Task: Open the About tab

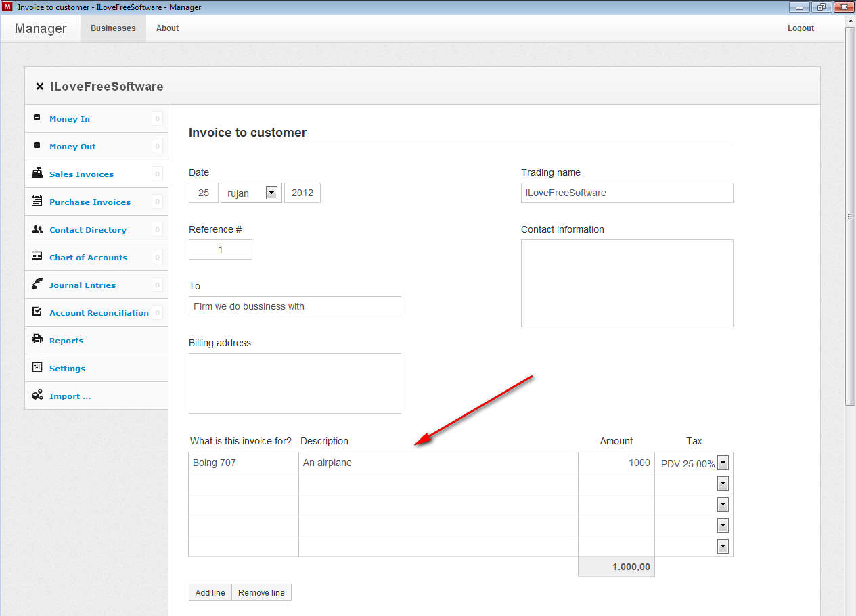Action: (x=167, y=28)
